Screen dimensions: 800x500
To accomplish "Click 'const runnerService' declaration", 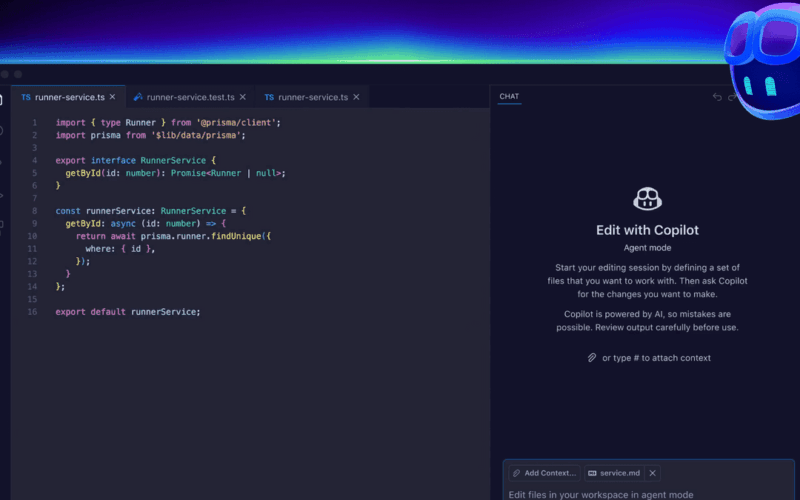I will pos(104,211).
